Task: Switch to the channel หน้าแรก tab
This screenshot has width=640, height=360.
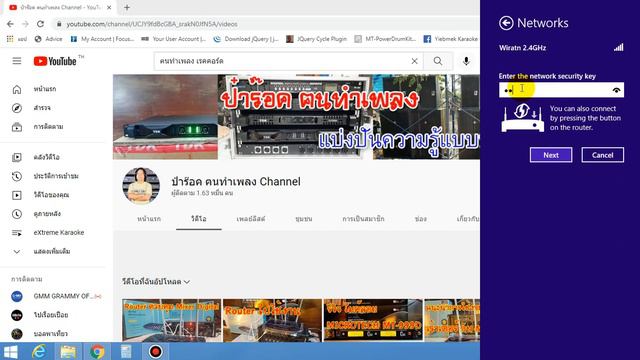Action: click(x=149, y=219)
